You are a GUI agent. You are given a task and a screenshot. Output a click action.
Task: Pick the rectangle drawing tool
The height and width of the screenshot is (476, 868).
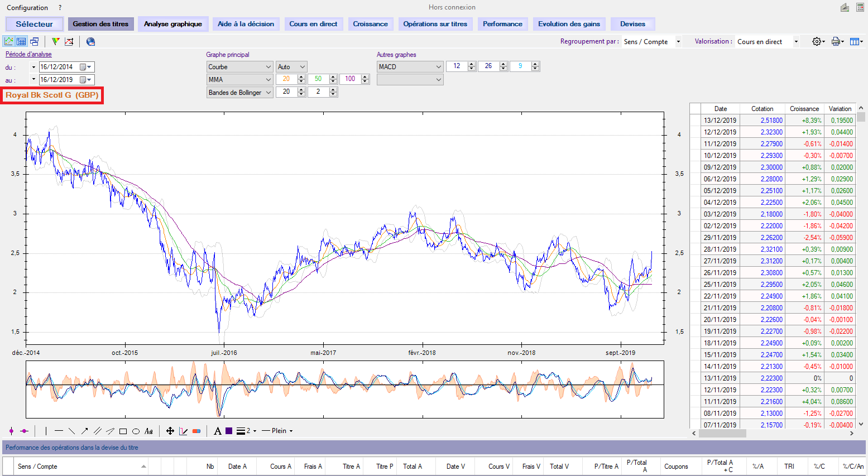point(123,431)
